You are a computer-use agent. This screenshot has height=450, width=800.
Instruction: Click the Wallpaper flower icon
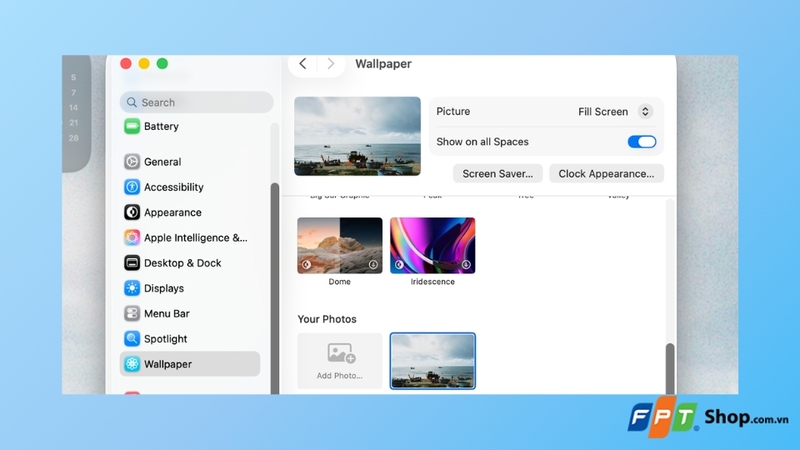pos(132,364)
